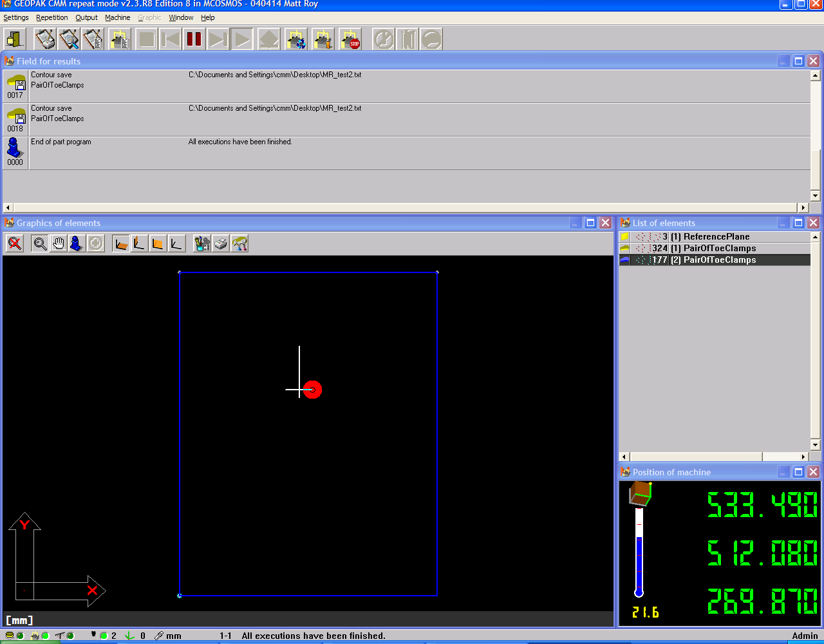The height and width of the screenshot is (644, 824).
Task: Open the Output menu
Action: tap(87, 17)
